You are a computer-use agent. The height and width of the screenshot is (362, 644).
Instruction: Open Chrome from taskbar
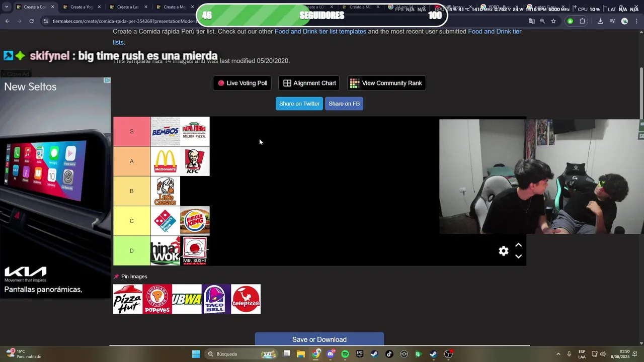[x=316, y=354]
